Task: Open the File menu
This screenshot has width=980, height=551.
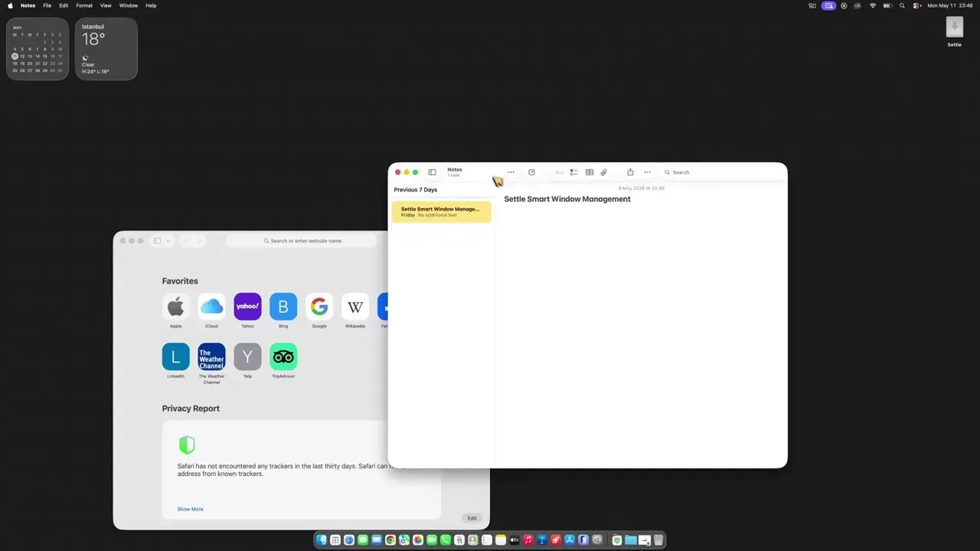Action: tap(47, 5)
